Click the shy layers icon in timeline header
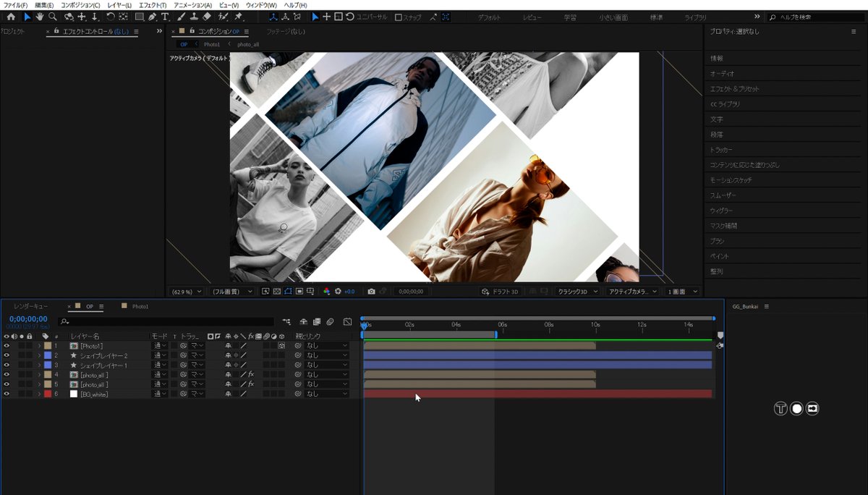 [x=304, y=321]
